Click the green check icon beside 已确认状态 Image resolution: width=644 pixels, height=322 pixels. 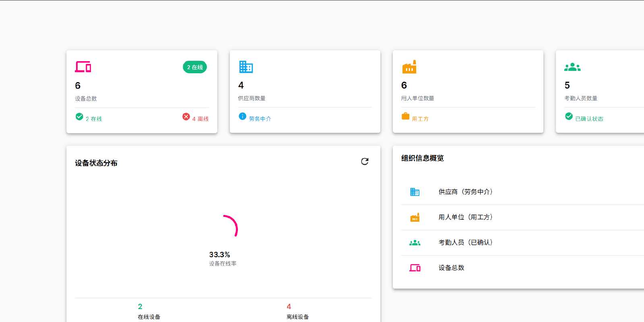tap(569, 116)
